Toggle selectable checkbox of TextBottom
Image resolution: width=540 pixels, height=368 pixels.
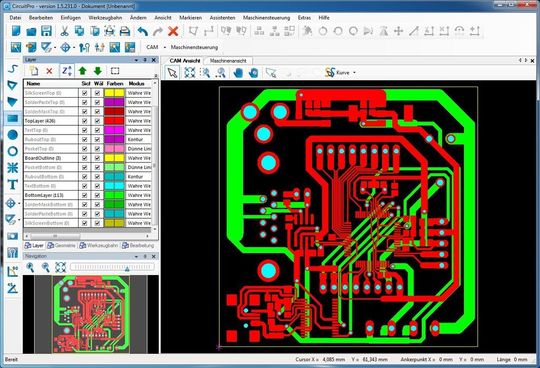tap(97, 186)
